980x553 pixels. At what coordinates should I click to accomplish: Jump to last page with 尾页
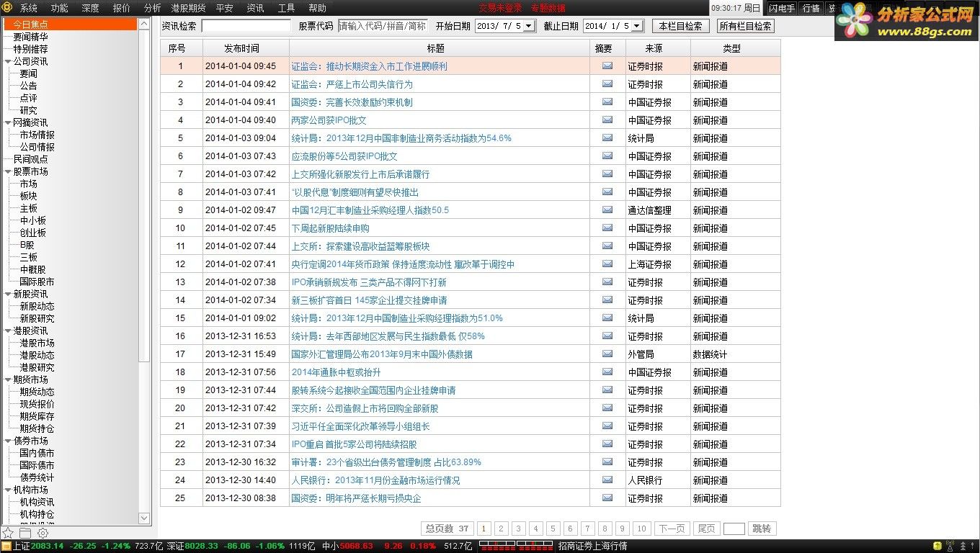tap(706, 529)
